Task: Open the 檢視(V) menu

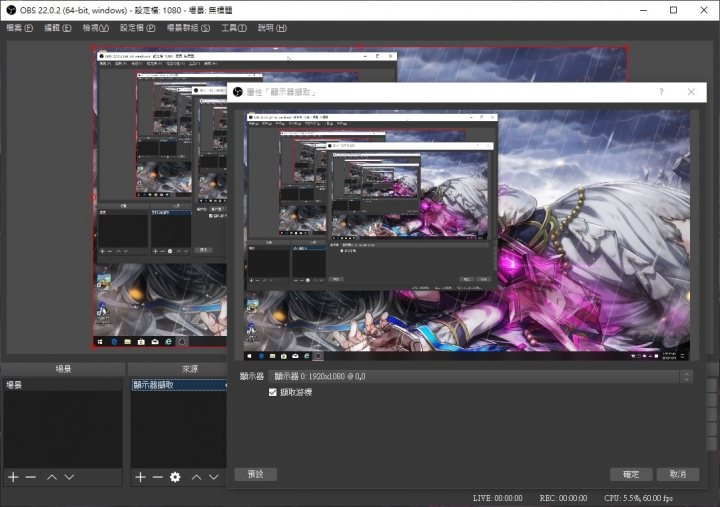Action: [x=96, y=28]
